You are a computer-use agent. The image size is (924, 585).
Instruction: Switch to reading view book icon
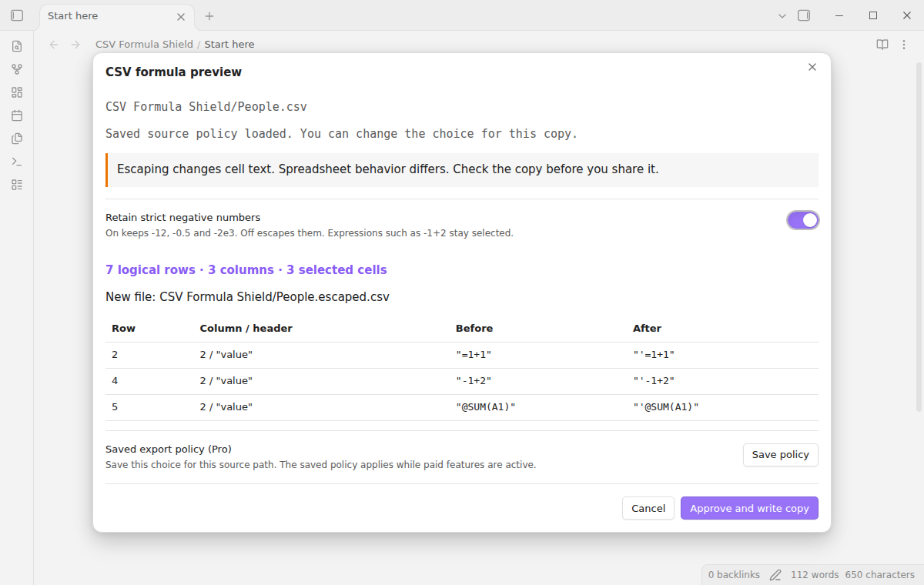coord(882,45)
